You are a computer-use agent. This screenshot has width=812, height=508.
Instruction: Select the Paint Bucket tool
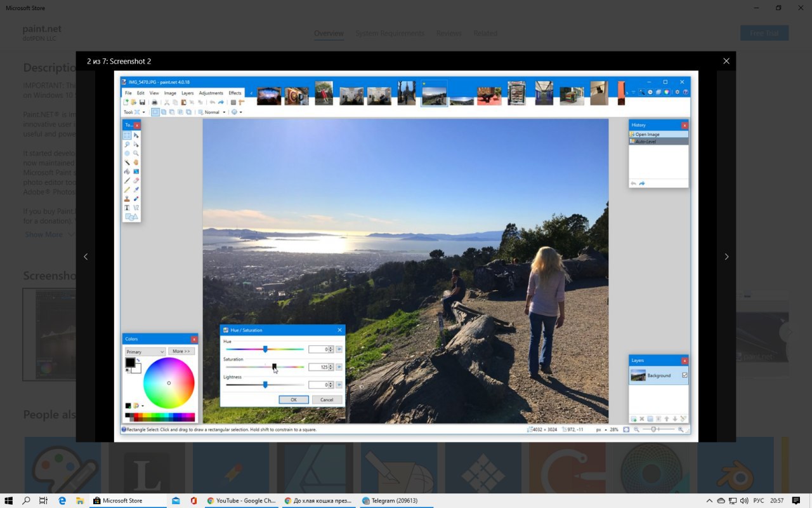(127, 171)
